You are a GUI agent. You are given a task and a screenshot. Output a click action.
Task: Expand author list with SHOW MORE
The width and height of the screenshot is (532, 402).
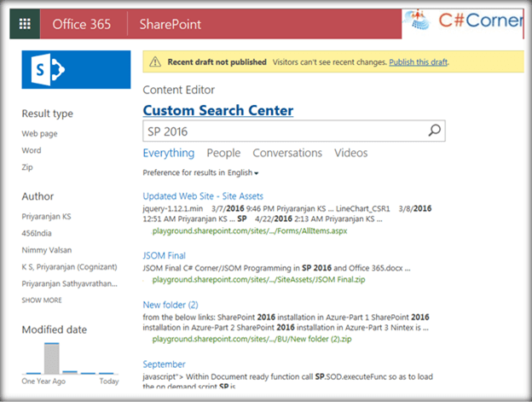(x=41, y=300)
